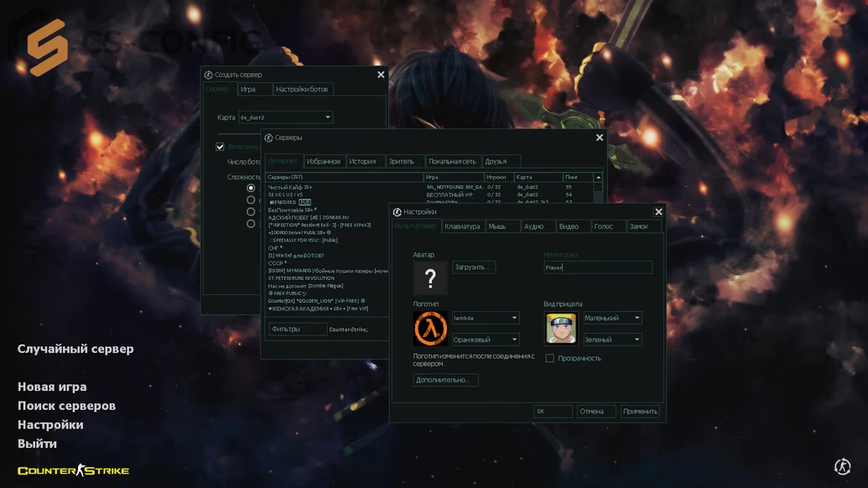Open the Локальная сеть tab
This screenshot has height=488, width=868.
coord(452,162)
